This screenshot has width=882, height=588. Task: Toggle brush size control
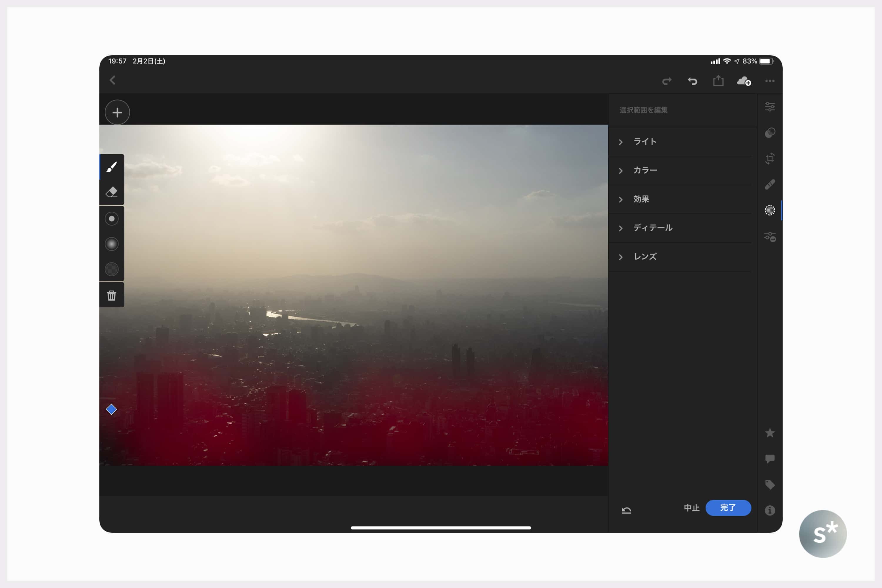pos(112,219)
